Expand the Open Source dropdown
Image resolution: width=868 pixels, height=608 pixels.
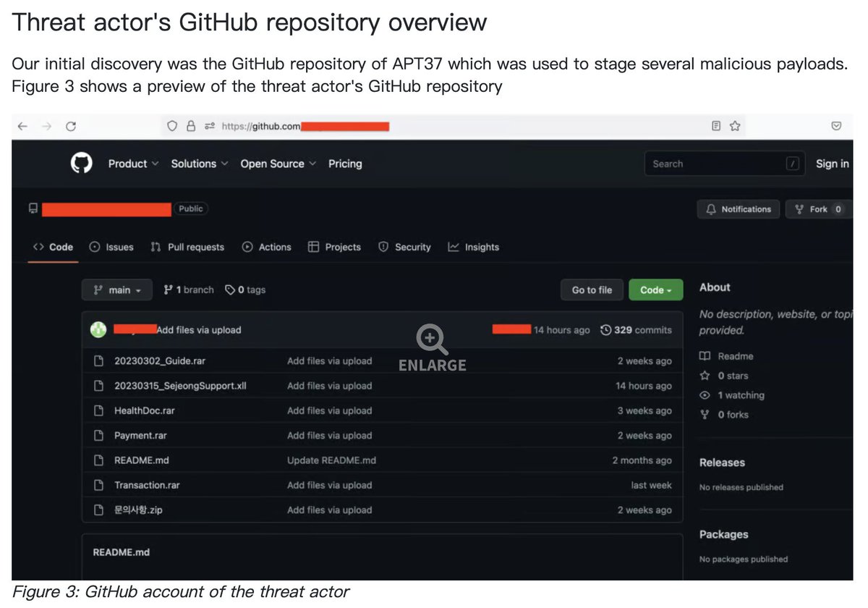pos(278,164)
